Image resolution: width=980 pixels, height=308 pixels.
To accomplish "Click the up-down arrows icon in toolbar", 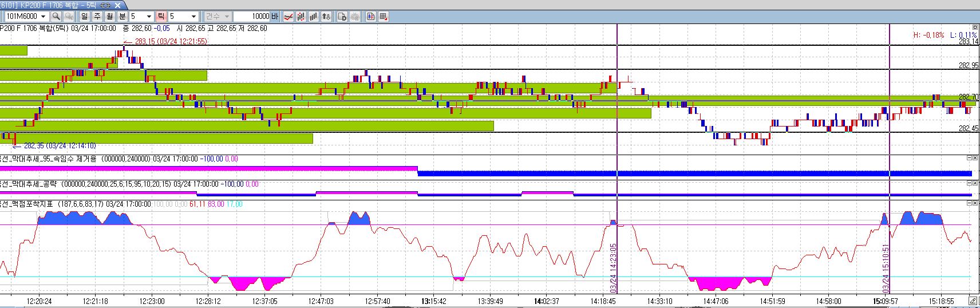I will [x=326, y=17].
